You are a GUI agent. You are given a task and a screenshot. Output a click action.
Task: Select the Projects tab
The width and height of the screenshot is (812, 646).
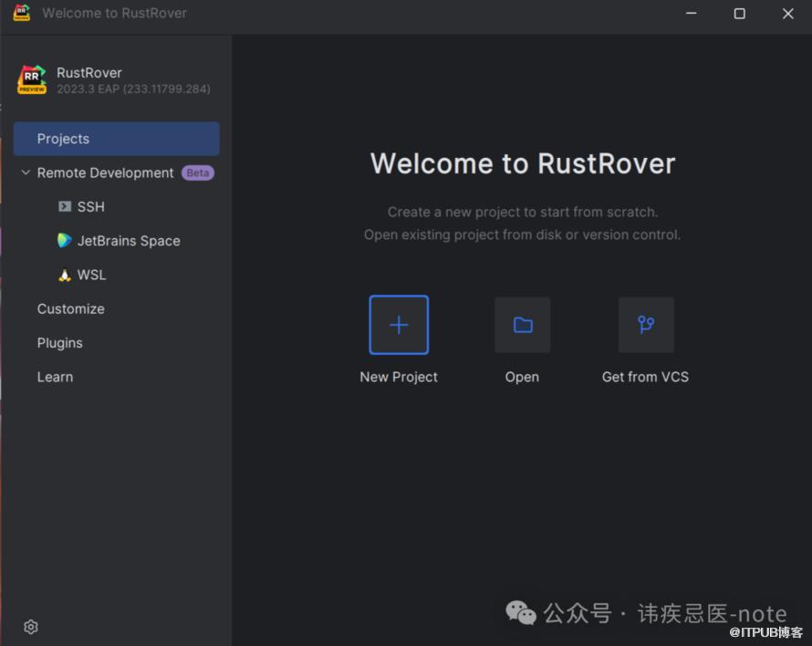[116, 139]
